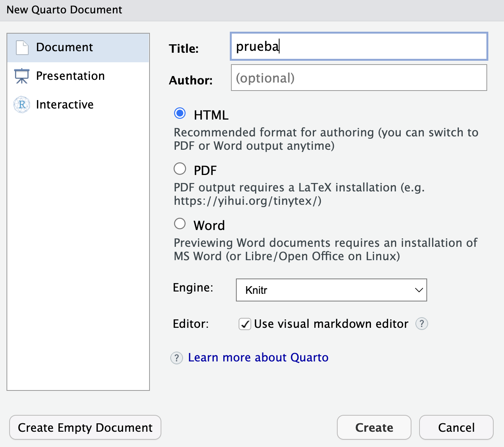Cancel the New Quarto Document dialog
This screenshot has height=447, width=504.
tap(456, 428)
